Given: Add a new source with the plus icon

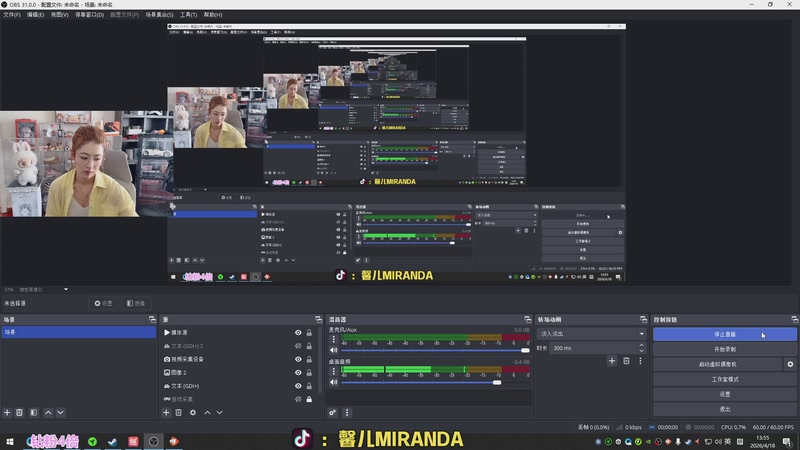Looking at the screenshot, I should 166,412.
